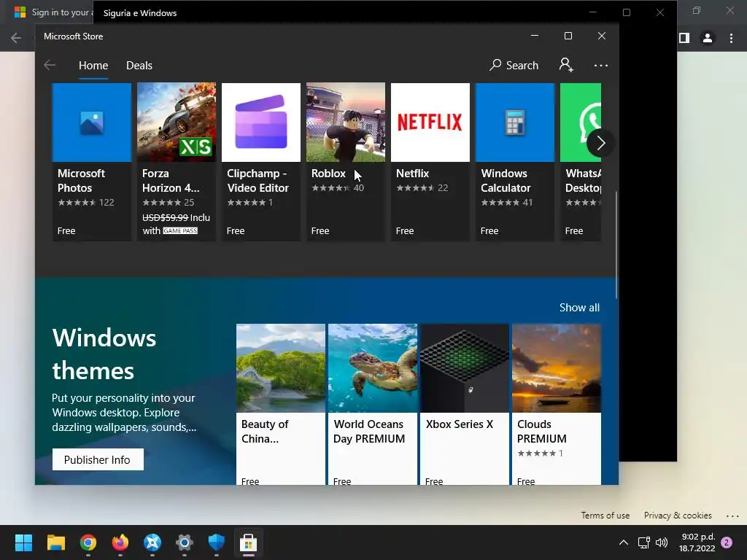Open Google Chrome from taskbar
This screenshot has width=747, height=560.
(x=88, y=542)
